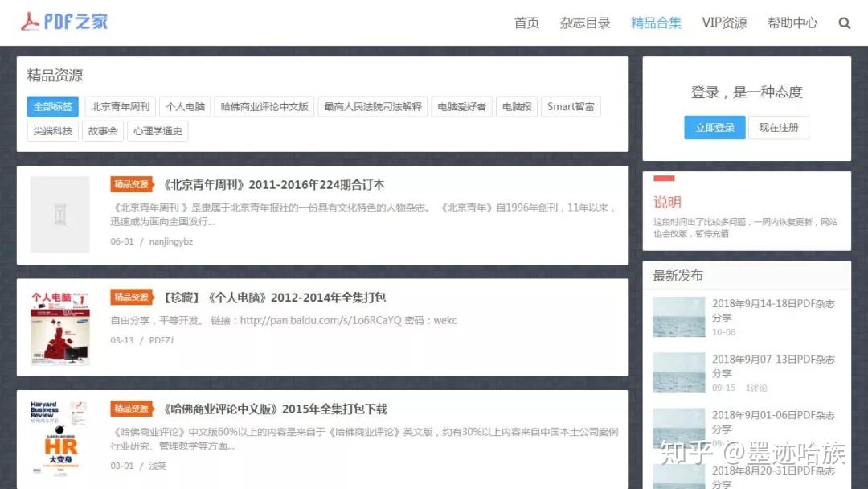
Task: Open the 2018年9月07-13日PDF杂志分享 post
Action: 773,366
